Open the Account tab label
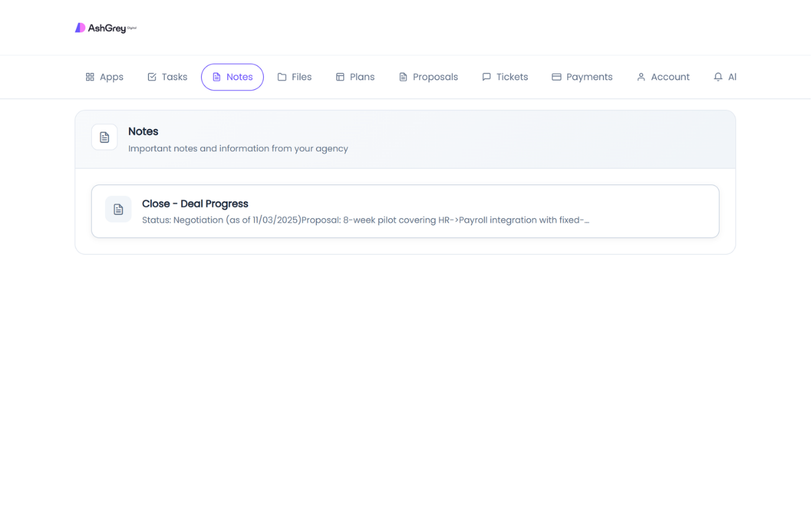The width and height of the screenshot is (812, 516). point(670,77)
